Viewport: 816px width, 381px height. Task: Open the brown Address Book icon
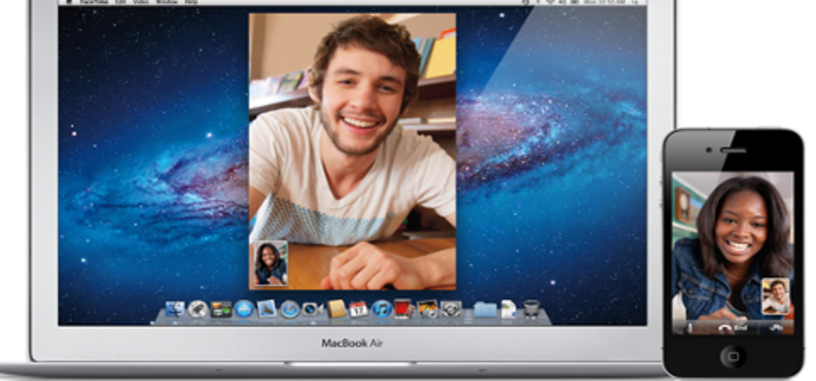pyautogui.click(x=336, y=309)
